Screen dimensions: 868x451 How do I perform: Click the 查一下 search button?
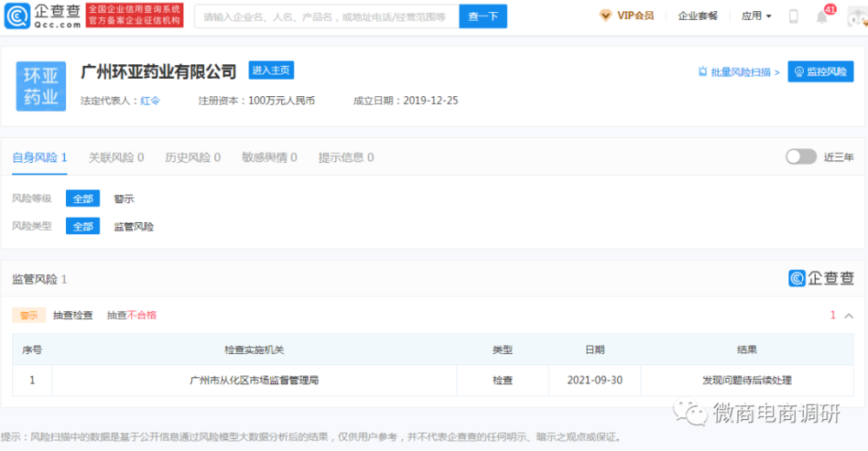pos(483,16)
